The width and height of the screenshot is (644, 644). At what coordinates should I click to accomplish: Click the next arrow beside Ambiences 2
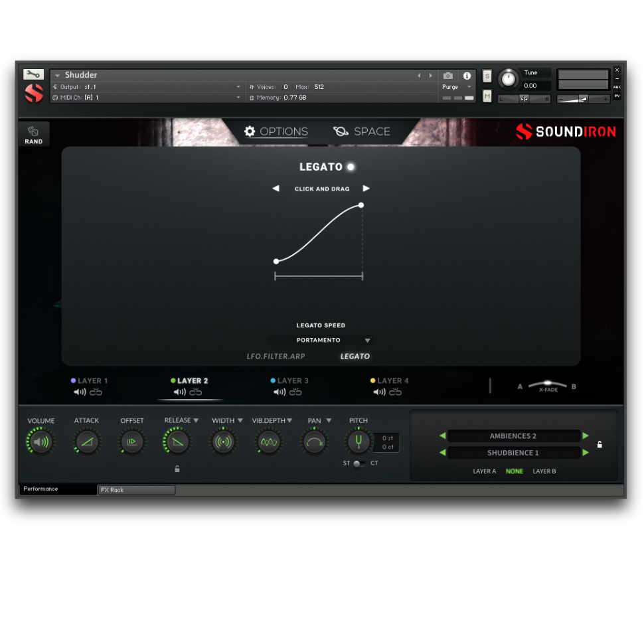[586, 436]
